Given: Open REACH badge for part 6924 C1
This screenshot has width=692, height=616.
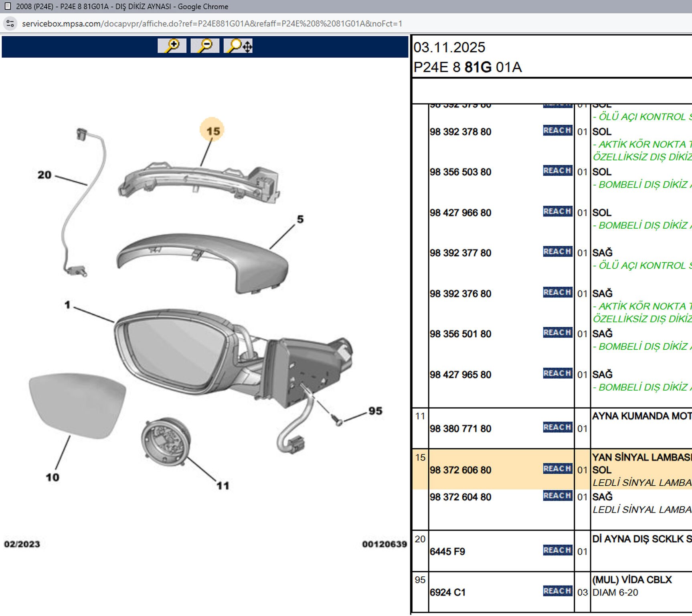Looking at the screenshot, I should (x=557, y=591).
